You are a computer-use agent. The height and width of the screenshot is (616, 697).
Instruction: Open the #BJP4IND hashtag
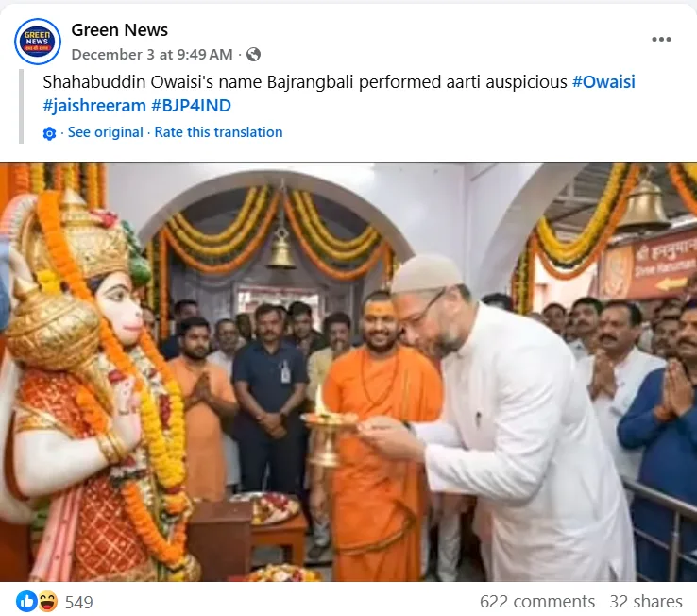(191, 106)
